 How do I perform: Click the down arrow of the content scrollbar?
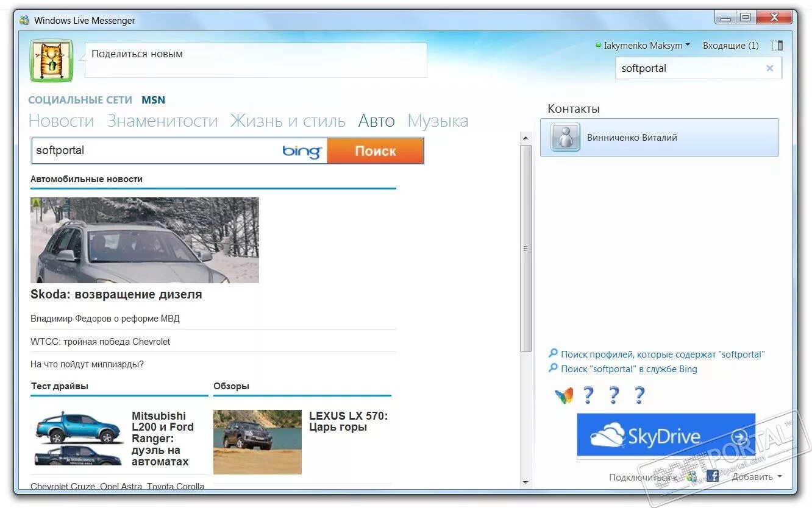click(525, 482)
